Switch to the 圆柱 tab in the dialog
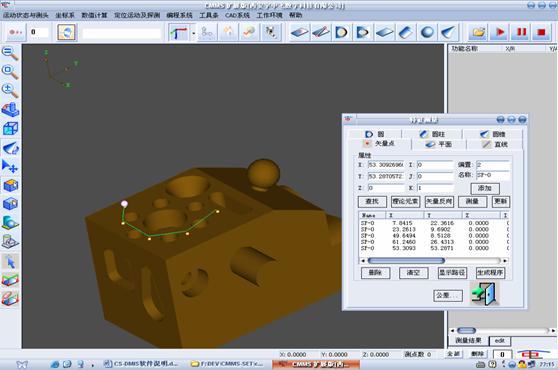The width and height of the screenshot is (558, 370). pos(432,134)
